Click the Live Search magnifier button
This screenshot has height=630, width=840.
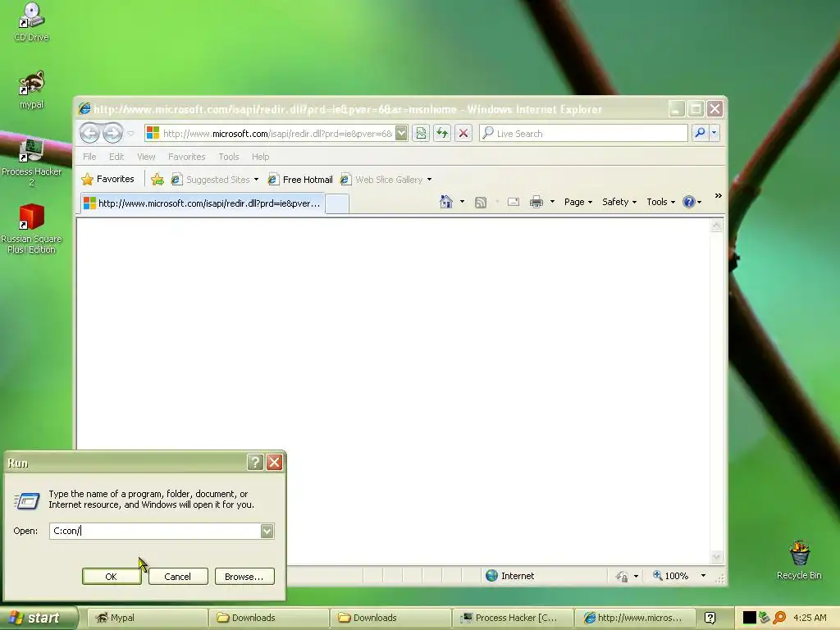click(700, 133)
